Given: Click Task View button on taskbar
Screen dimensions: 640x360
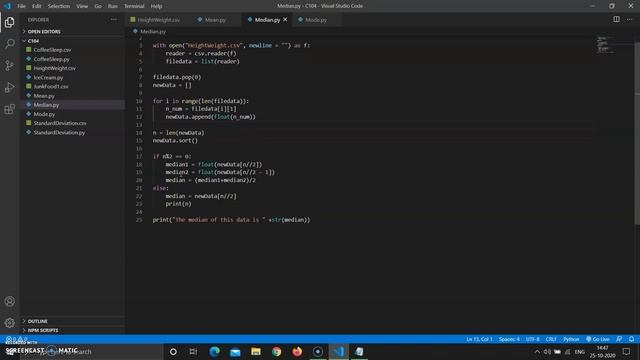Looking at the screenshot, I should coord(193,351).
